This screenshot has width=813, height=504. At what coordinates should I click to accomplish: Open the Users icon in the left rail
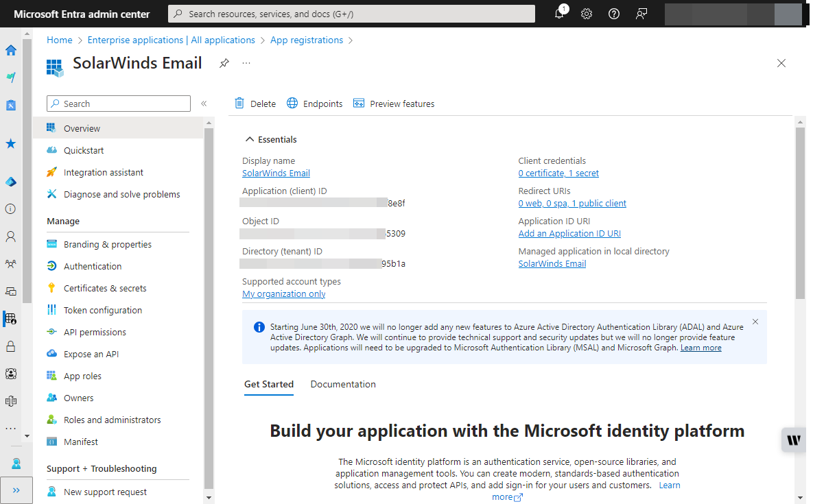11,237
